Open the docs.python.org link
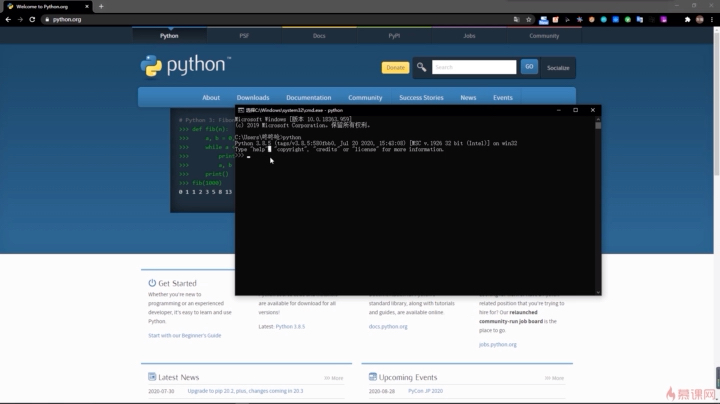Viewport: 720px width, 404px height. coord(388,326)
